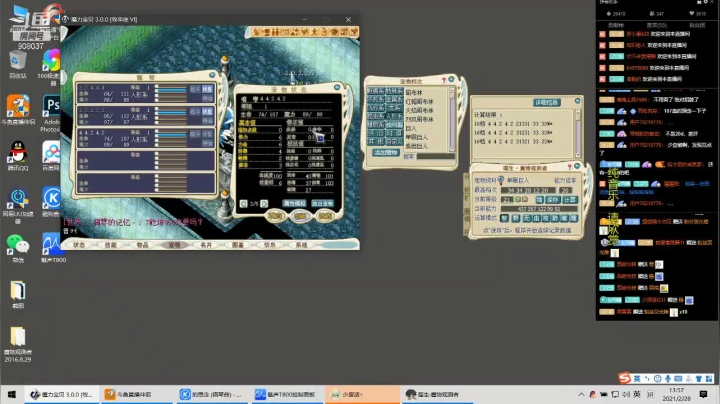720x404 pixels.
Task: Click green icon next to level field
Action: click(x=517, y=199)
